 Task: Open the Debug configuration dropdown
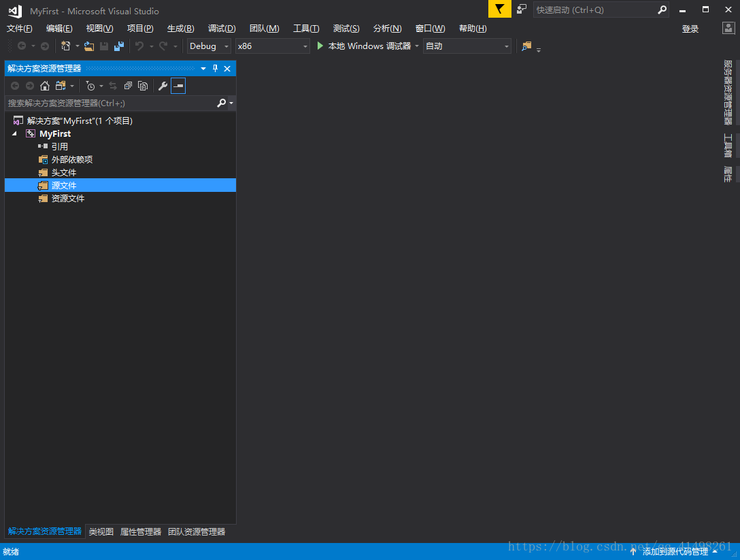[209, 46]
